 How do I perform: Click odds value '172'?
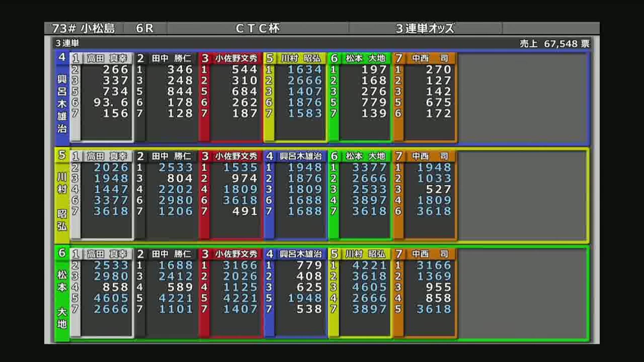click(x=438, y=114)
